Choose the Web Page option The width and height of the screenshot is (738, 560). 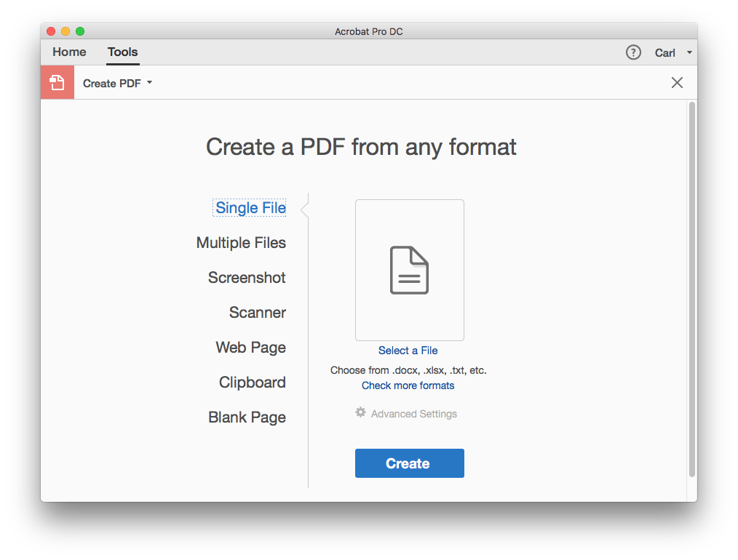(250, 348)
